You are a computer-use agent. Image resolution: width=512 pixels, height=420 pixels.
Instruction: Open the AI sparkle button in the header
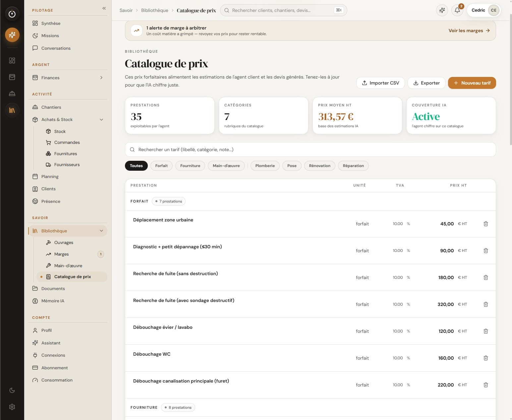pyautogui.click(x=442, y=10)
